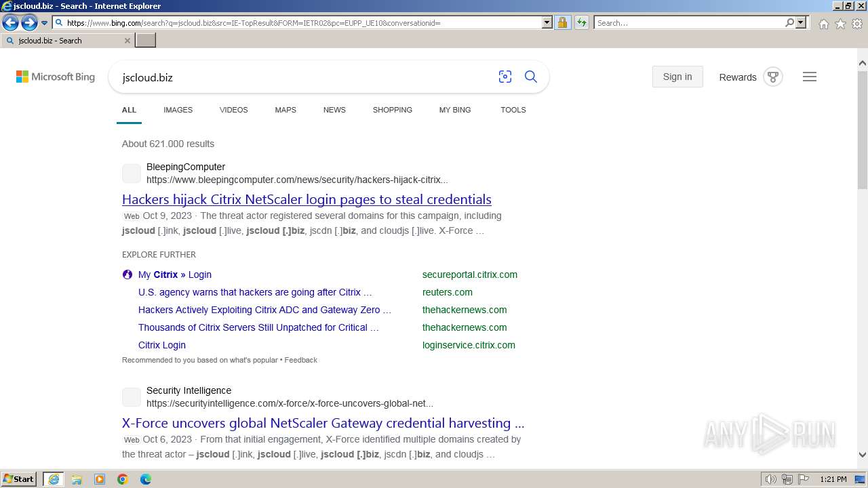Switch to the MAPS tab
Image resolution: width=868 pixels, height=488 pixels.
click(285, 110)
